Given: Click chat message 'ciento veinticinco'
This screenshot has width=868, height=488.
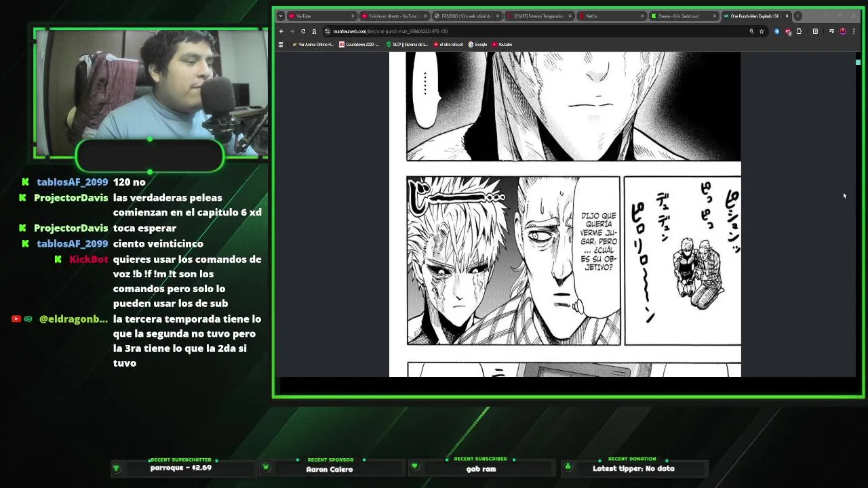Looking at the screenshot, I should tap(158, 244).
